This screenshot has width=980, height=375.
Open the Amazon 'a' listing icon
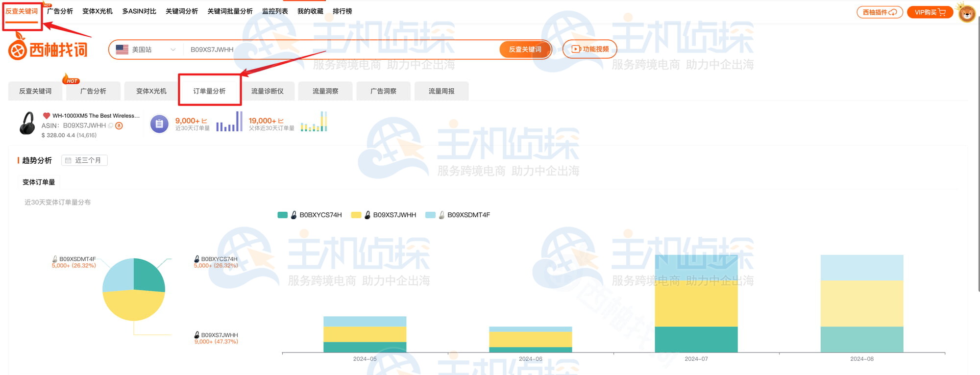pyautogui.click(x=119, y=125)
